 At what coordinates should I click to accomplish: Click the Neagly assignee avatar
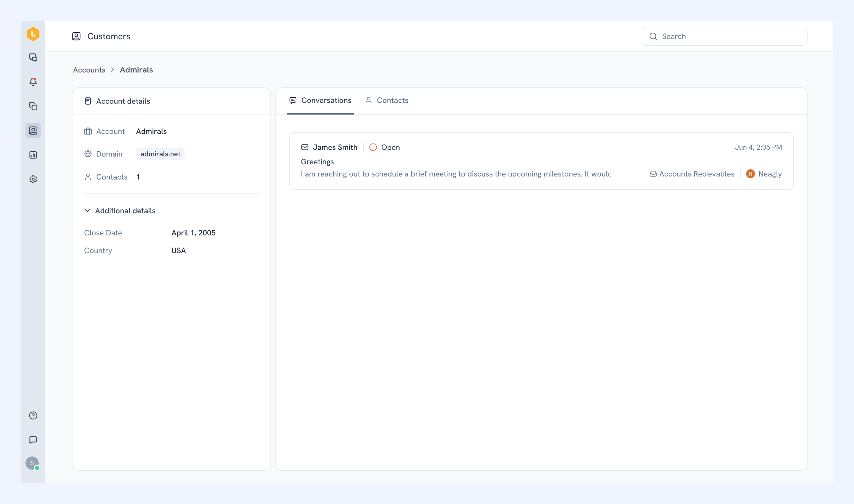(x=750, y=174)
